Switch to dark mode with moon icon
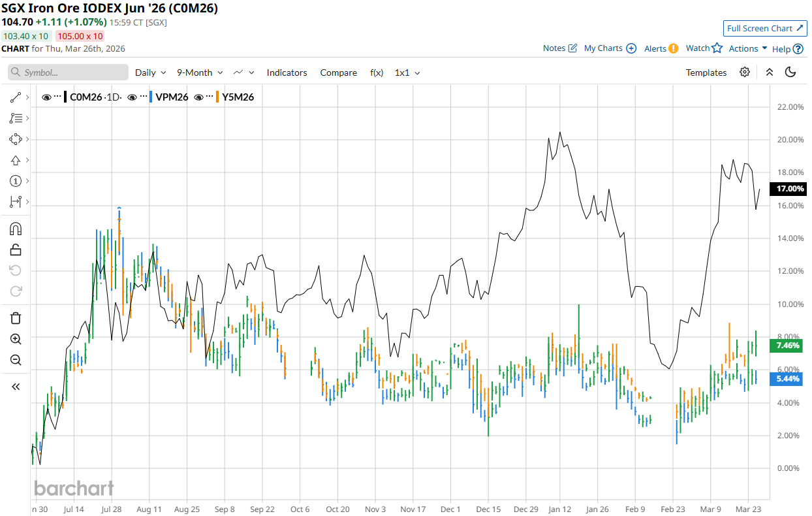Image resolution: width=812 pixels, height=516 pixels. tap(790, 73)
